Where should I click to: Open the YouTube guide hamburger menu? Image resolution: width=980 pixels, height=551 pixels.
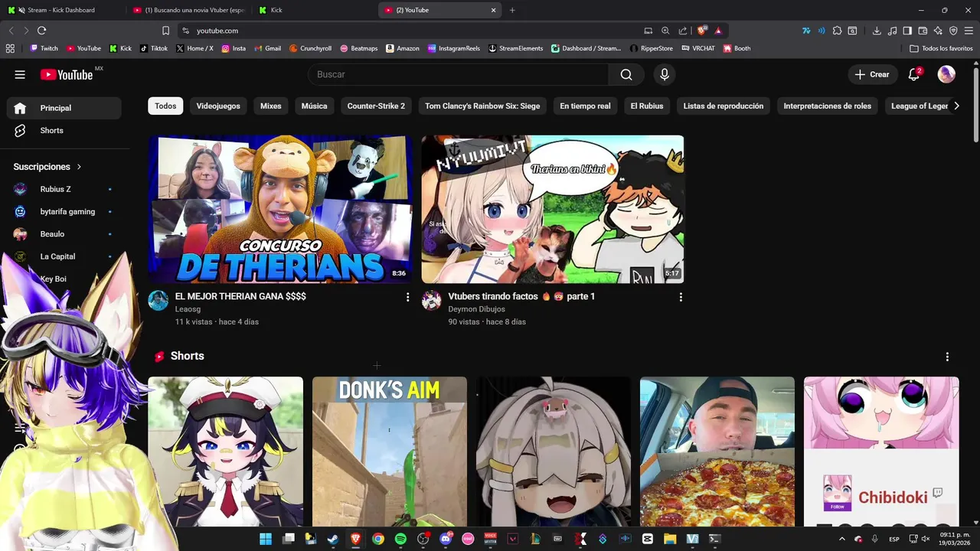tap(20, 74)
